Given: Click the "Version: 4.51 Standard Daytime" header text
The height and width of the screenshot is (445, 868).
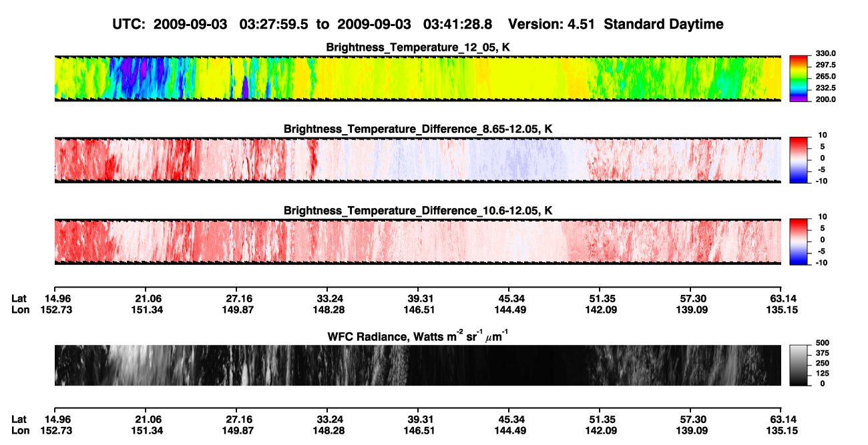Looking at the screenshot, I should [x=616, y=24].
